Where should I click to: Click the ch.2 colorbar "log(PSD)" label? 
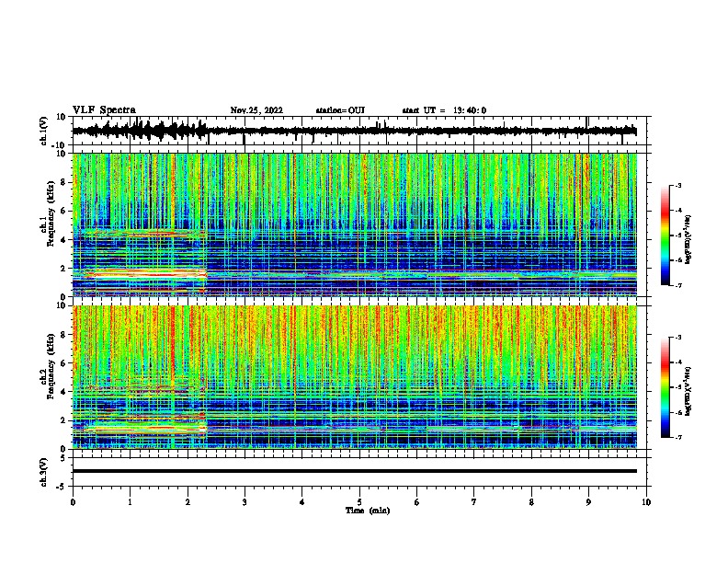click(688, 391)
